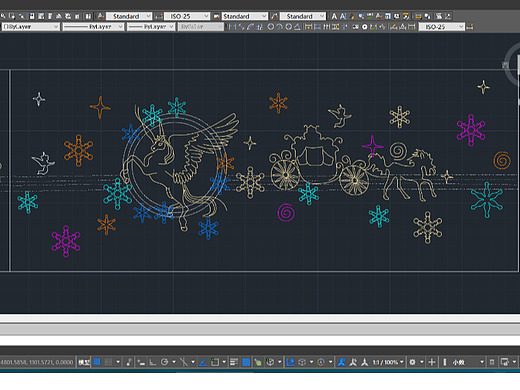Select the Center Mark tool
This screenshot has width=520, height=390.
coord(365,27)
